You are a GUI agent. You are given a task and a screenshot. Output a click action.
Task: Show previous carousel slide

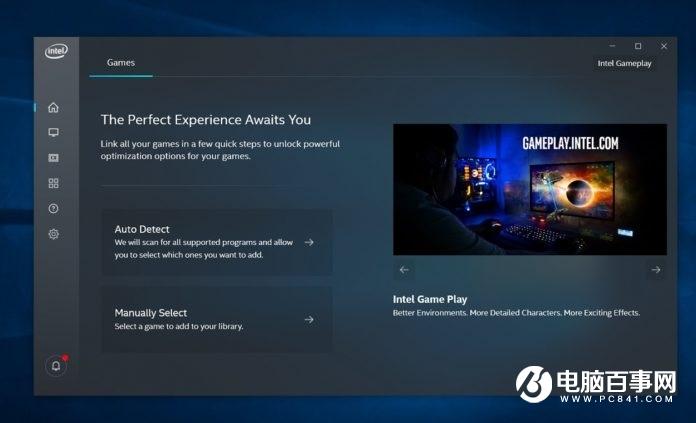(404, 270)
